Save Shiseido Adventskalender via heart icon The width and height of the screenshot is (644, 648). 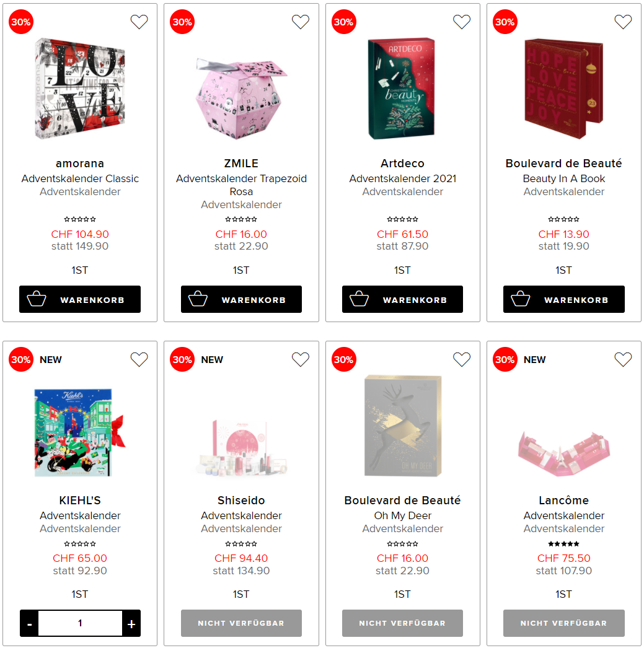pyautogui.click(x=301, y=359)
